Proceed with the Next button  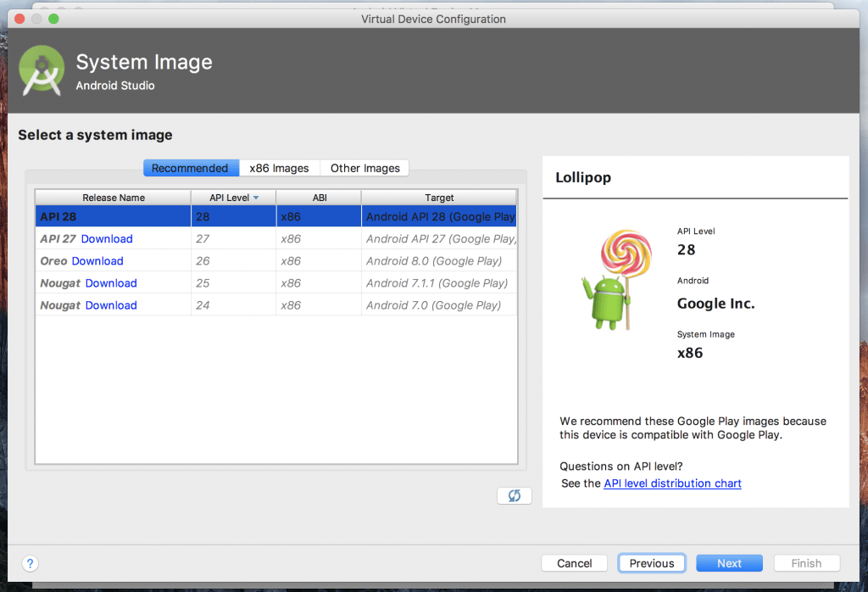pyautogui.click(x=729, y=563)
